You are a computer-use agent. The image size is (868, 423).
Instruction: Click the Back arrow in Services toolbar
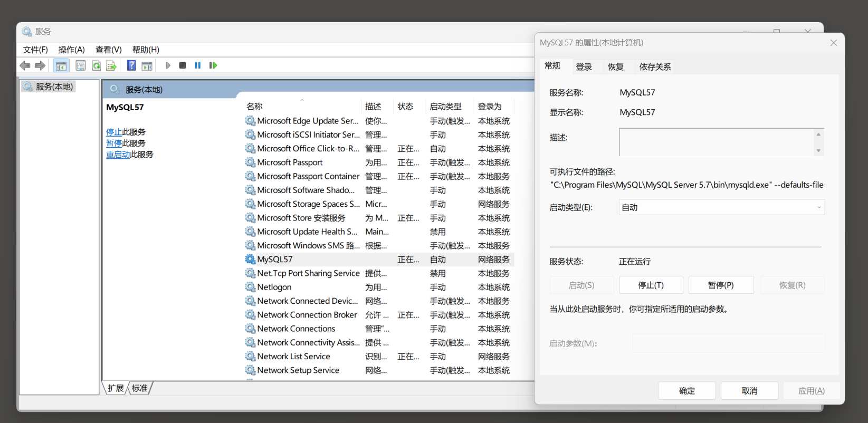(25, 65)
